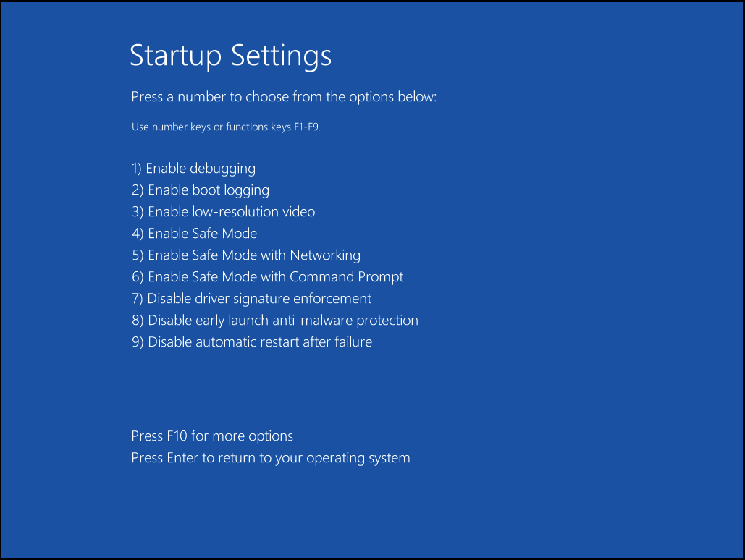Click number 1) before Enable debugging
The width and height of the screenshot is (745, 560).
[x=136, y=169]
